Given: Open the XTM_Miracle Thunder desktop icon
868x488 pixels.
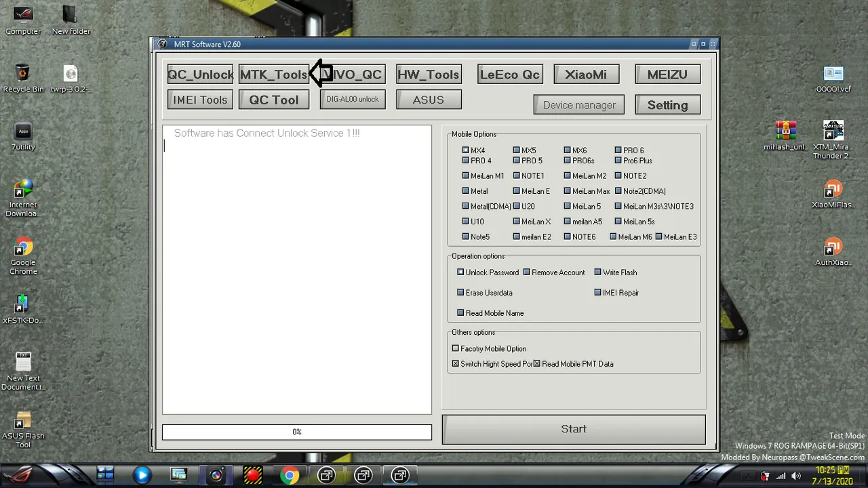Looking at the screenshot, I should (833, 140).
